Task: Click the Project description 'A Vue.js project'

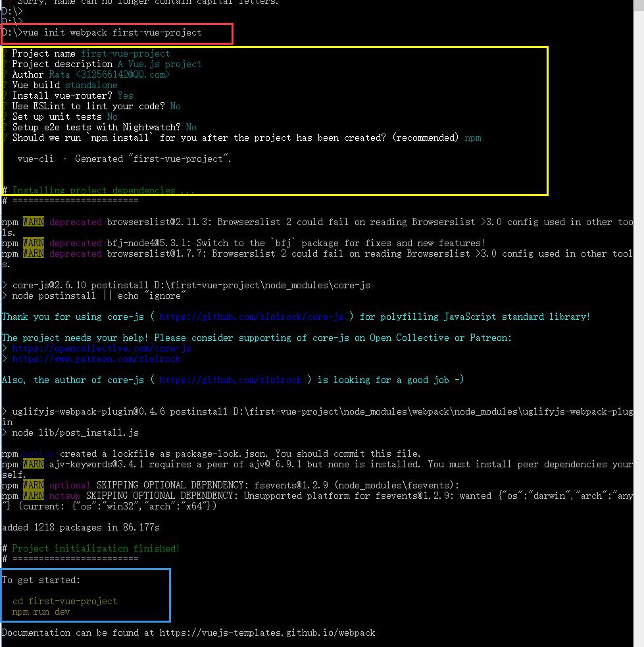Action: [x=159, y=64]
